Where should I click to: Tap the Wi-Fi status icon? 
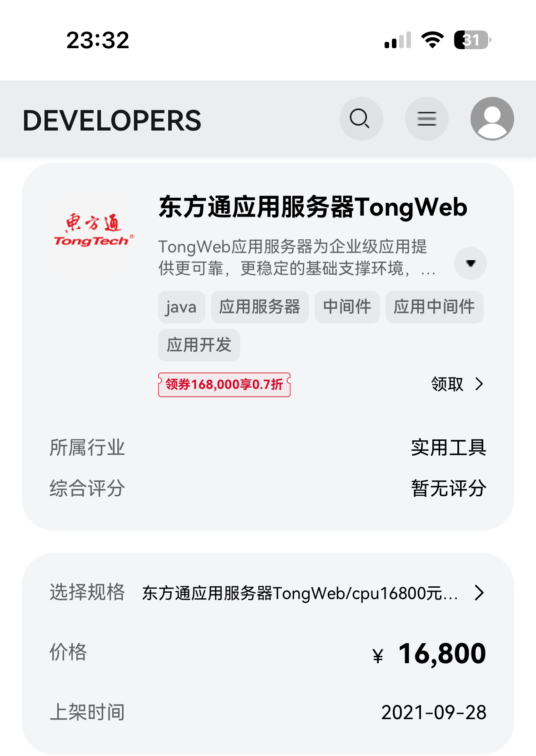coord(432,40)
